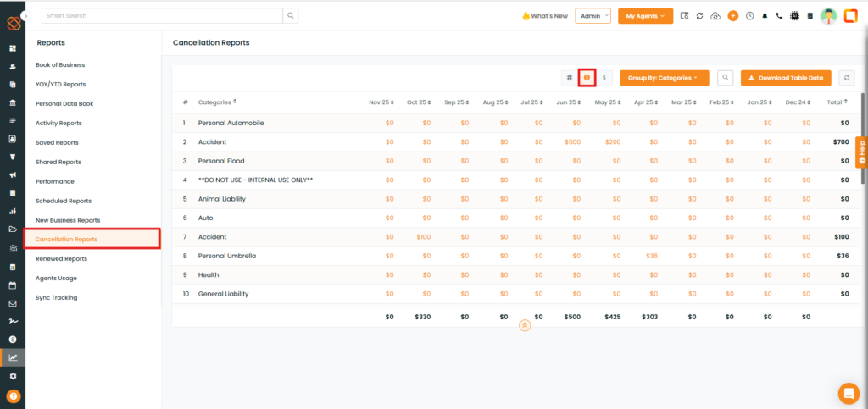
Task: Open settings gear in left sidebar
Action: pyautogui.click(x=13, y=376)
